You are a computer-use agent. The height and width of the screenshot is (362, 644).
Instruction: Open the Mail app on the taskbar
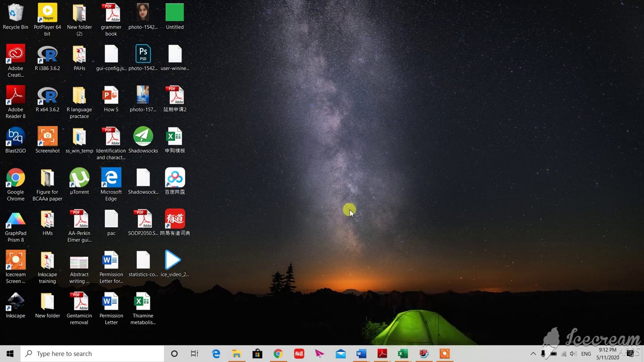[x=341, y=354]
